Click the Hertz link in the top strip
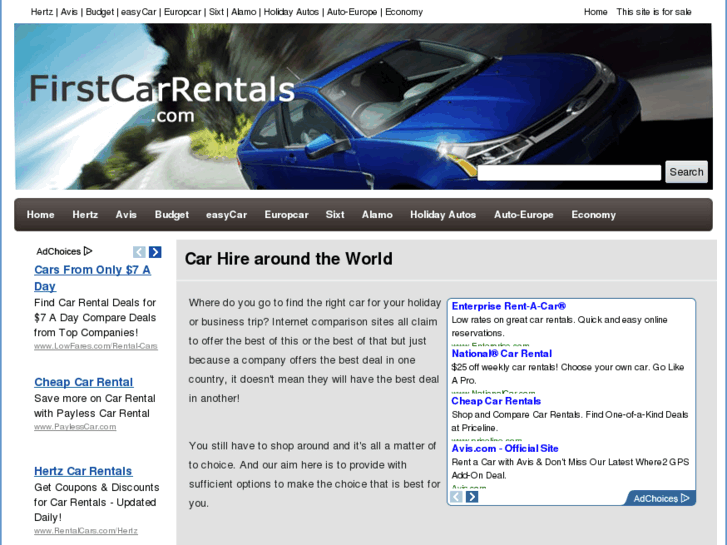727x545 pixels. click(x=42, y=12)
